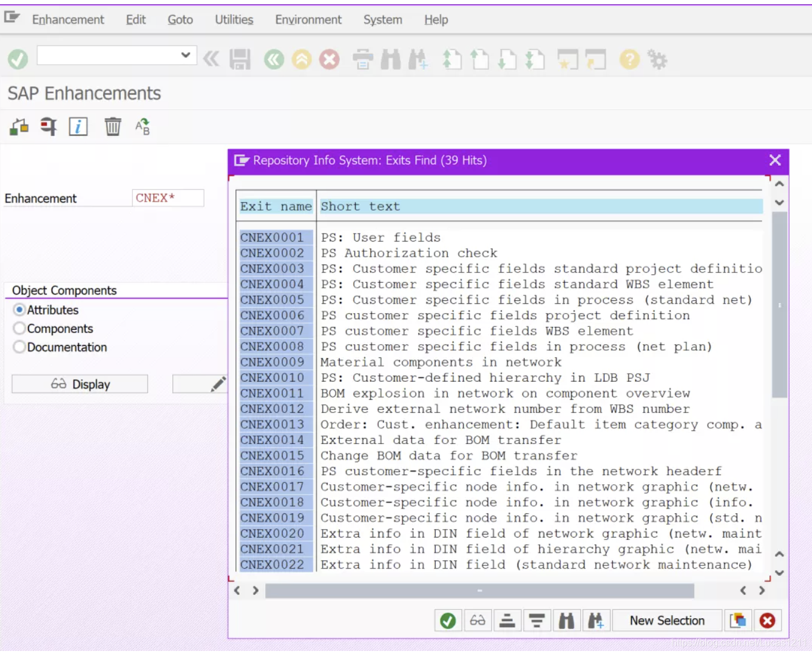Click the Find binoculars icon in main toolbar
The height and width of the screenshot is (654, 812).
(x=391, y=59)
